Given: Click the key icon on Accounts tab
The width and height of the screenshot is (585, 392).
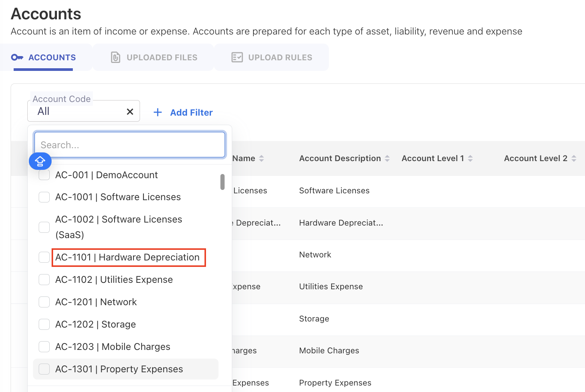Looking at the screenshot, I should point(17,57).
